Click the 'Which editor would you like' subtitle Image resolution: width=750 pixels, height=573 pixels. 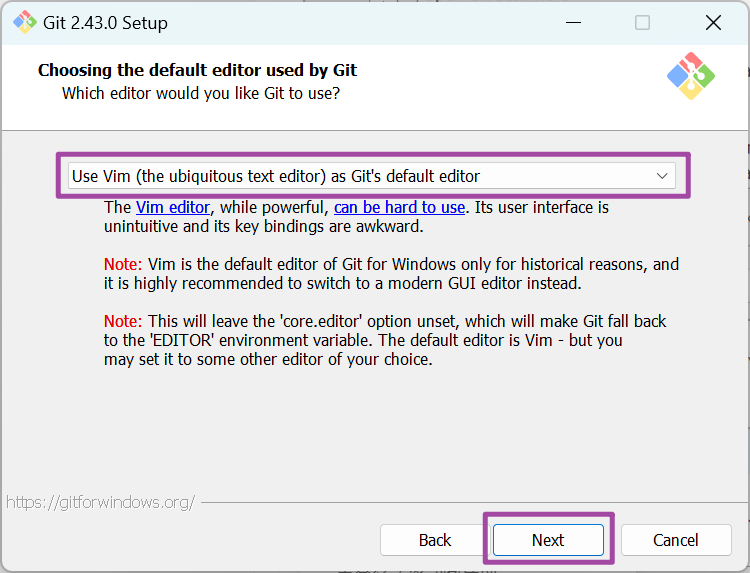(200, 93)
